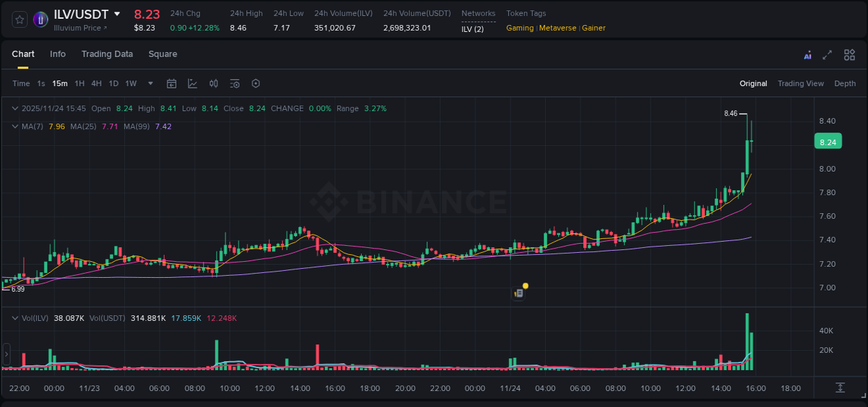Select the 1H timeframe

pos(80,83)
